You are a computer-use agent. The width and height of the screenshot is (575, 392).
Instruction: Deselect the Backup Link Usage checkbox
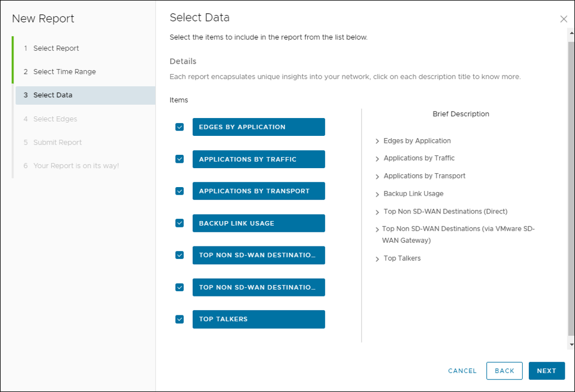[180, 223]
